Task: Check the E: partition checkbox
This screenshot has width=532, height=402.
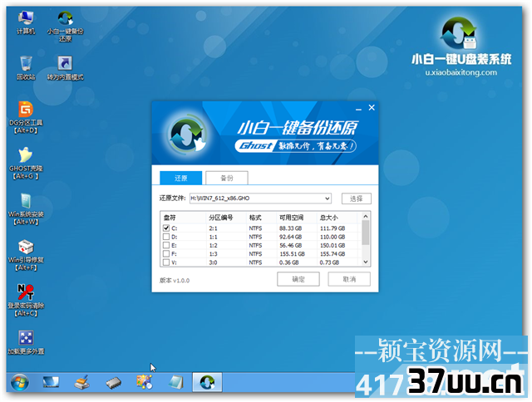Action: [x=166, y=245]
